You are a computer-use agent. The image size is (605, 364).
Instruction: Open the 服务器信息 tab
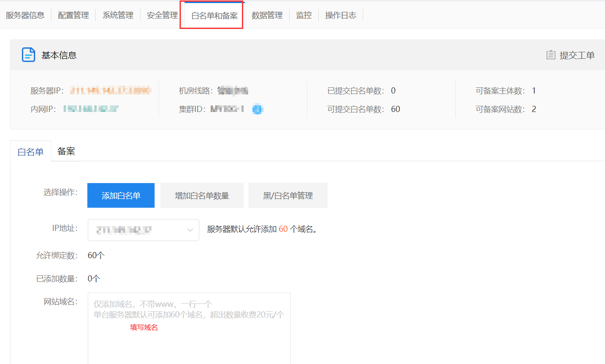pyautogui.click(x=25, y=15)
